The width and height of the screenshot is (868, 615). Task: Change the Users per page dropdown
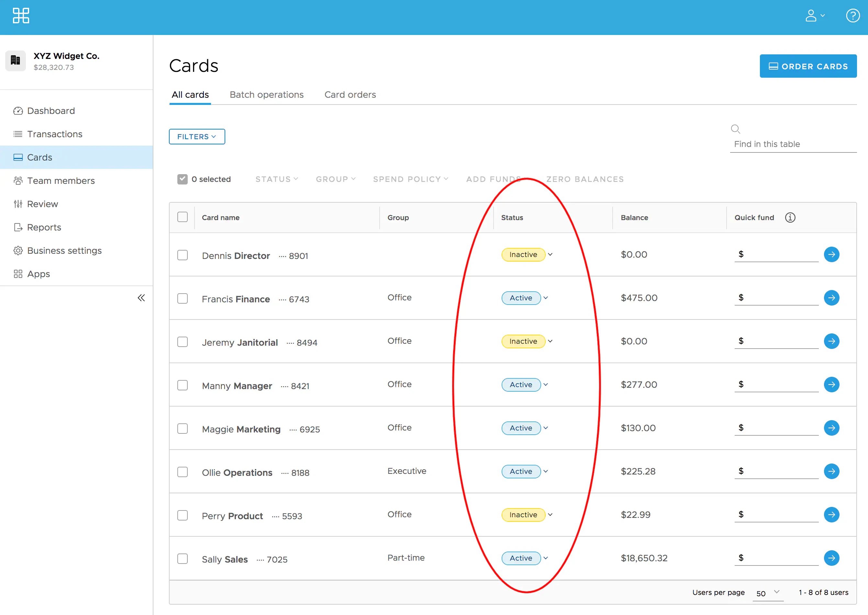[x=768, y=593]
